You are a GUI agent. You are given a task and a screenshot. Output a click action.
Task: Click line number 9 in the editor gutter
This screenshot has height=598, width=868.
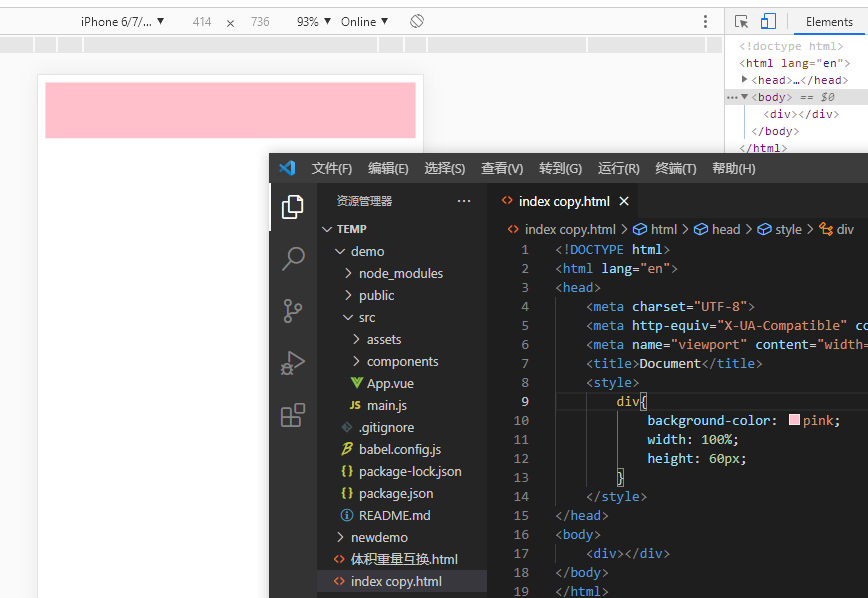(x=525, y=401)
